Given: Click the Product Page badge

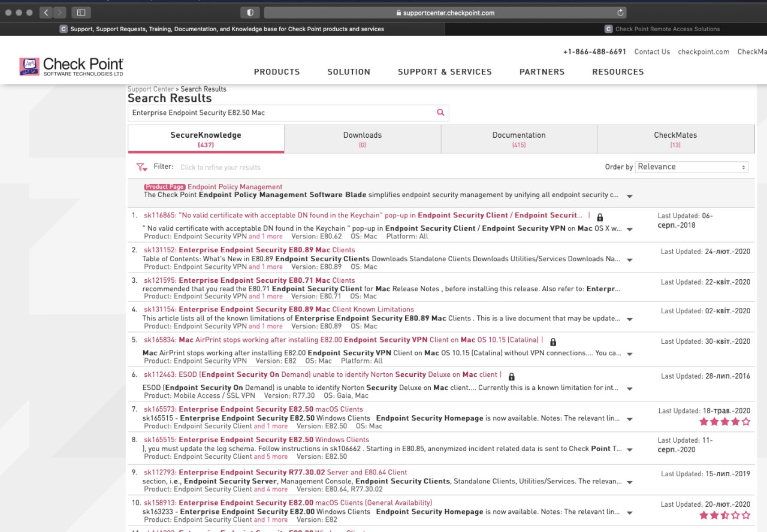Looking at the screenshot, I should pyautogui.click(x=165, y=187).
